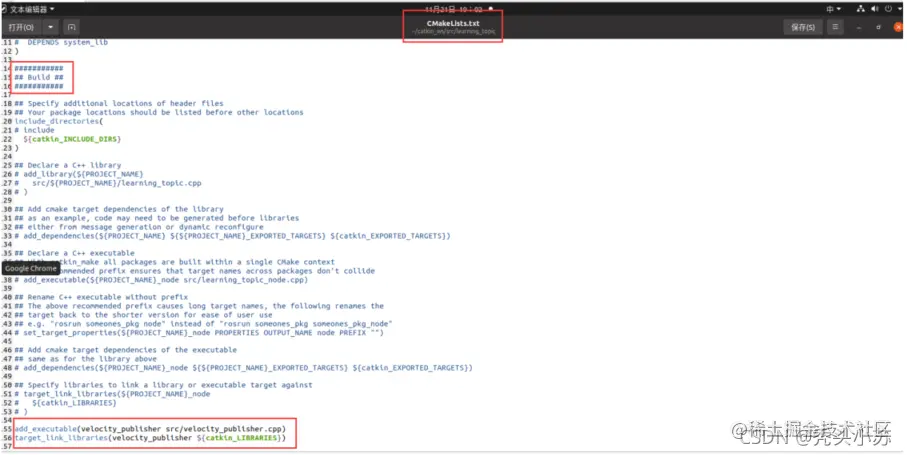Click the '## Rename C++ executable without prefix' line
This screenshot has height=455, width=907.
point(101,297)
